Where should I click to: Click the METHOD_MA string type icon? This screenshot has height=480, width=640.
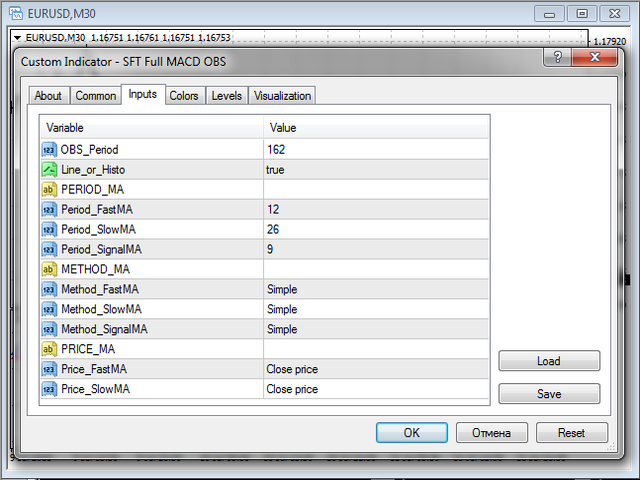[x=49, y=269]
